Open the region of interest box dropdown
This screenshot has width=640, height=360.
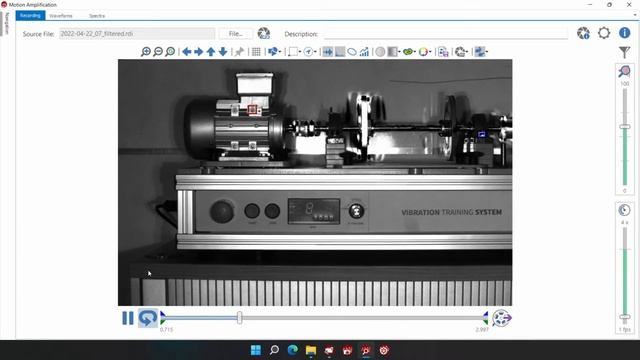click(295, 52)
